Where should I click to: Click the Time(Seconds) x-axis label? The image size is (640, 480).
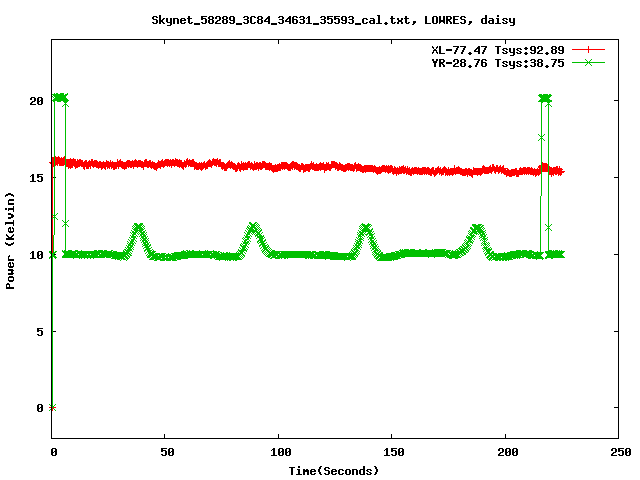334,471
